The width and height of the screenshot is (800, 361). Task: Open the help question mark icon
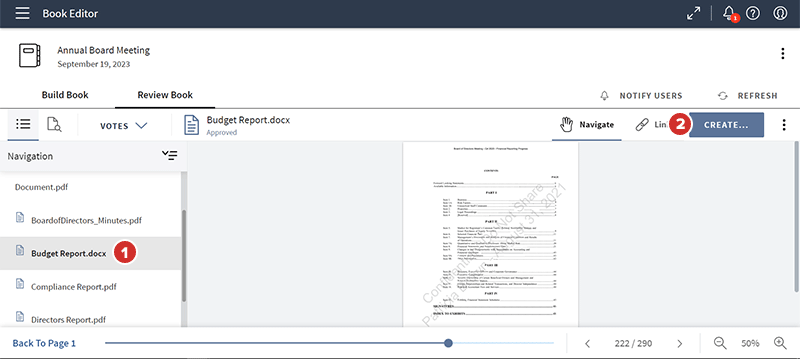tap(753, 14)
